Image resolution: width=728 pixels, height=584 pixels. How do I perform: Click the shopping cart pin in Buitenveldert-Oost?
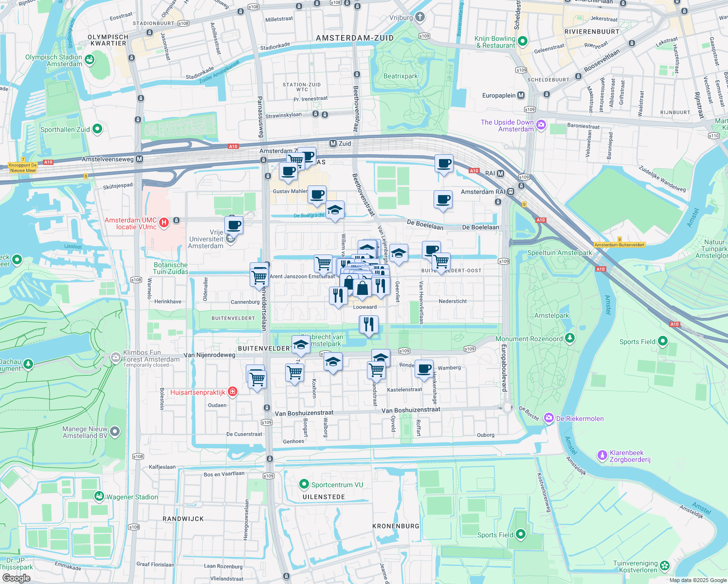point(441,261)
